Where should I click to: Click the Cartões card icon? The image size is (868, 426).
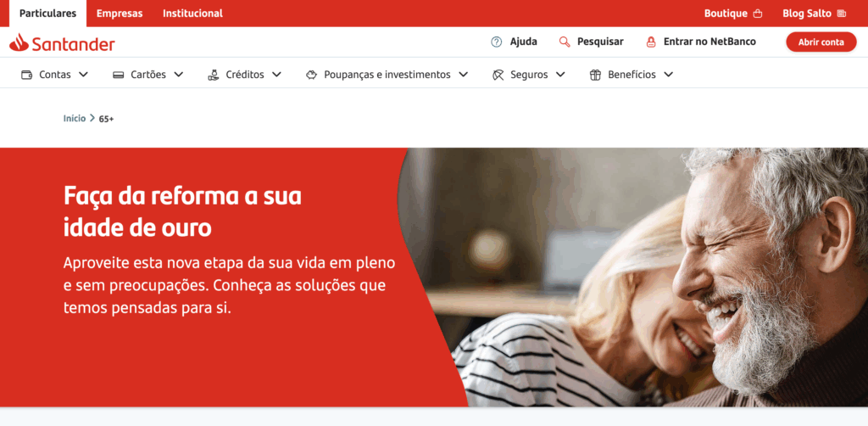pyautogui.click(x=118, y=74)
